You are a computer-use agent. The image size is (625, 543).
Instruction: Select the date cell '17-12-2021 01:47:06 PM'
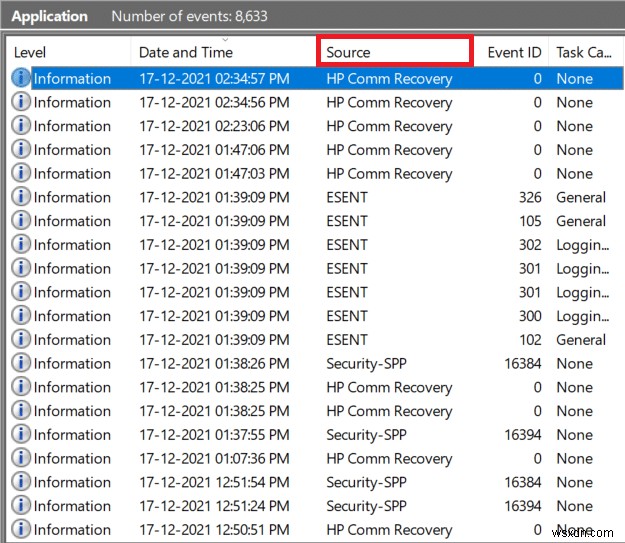[x=214, y=150]
